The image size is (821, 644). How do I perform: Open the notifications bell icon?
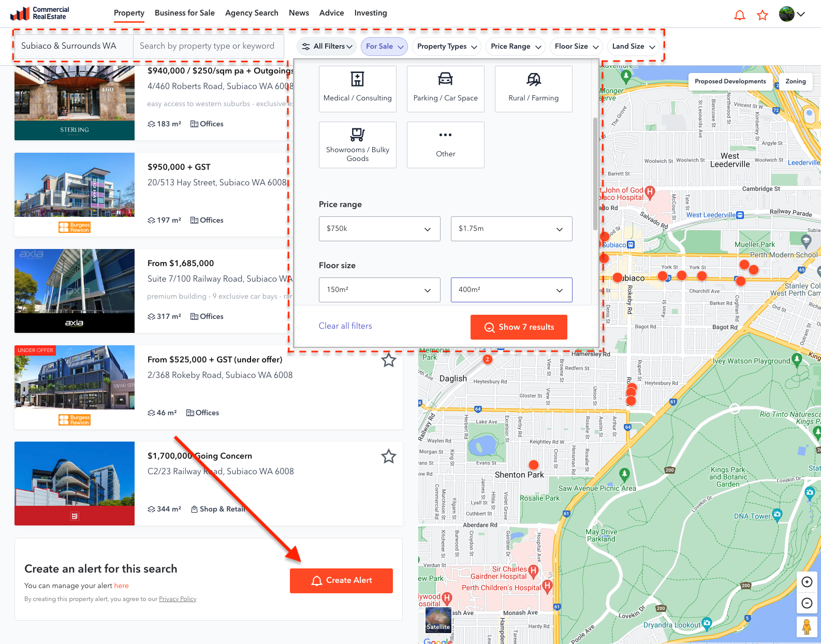coord(740,15)
